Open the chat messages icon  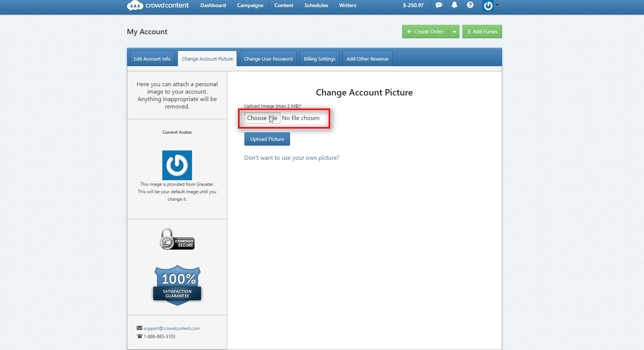[x=439, y=5]
